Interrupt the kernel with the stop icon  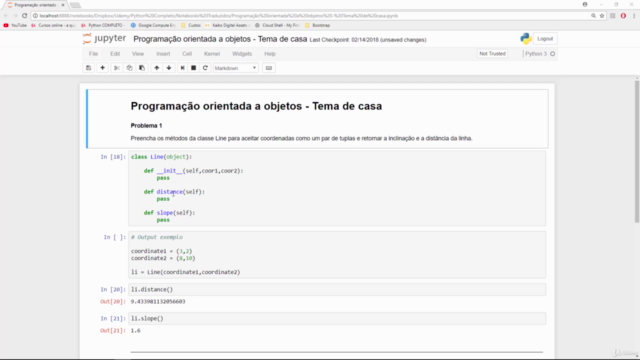(x=193, y=68)
